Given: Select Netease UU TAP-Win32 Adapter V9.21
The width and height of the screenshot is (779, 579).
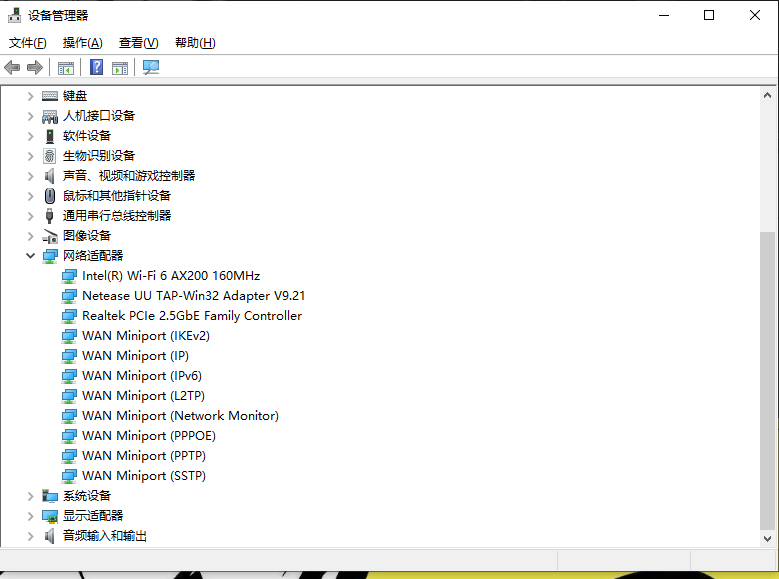Looking at the screenshot, I should point(193,296).
